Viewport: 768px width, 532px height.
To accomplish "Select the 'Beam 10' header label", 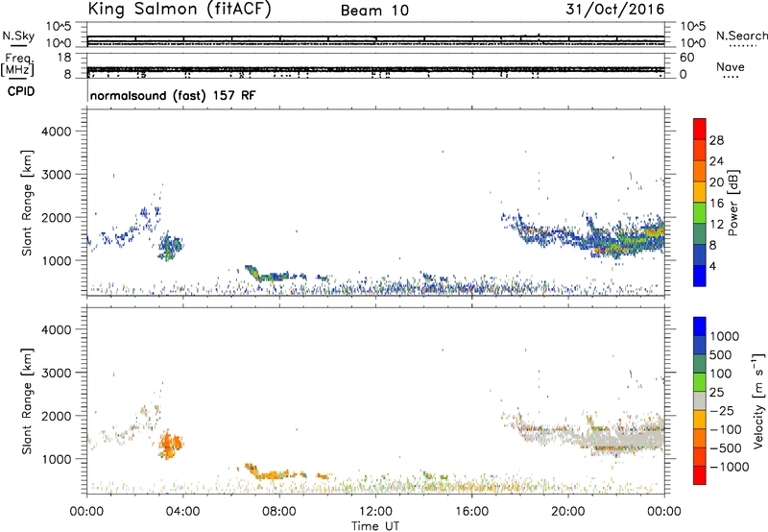I will (x=374, y=11).
